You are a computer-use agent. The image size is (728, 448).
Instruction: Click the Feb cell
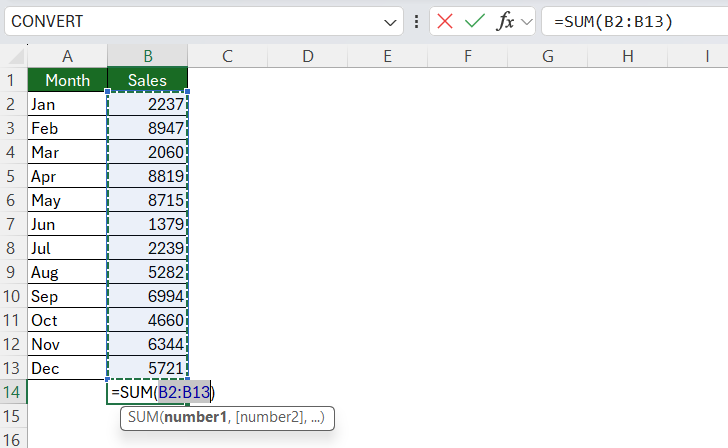point(67,128)
